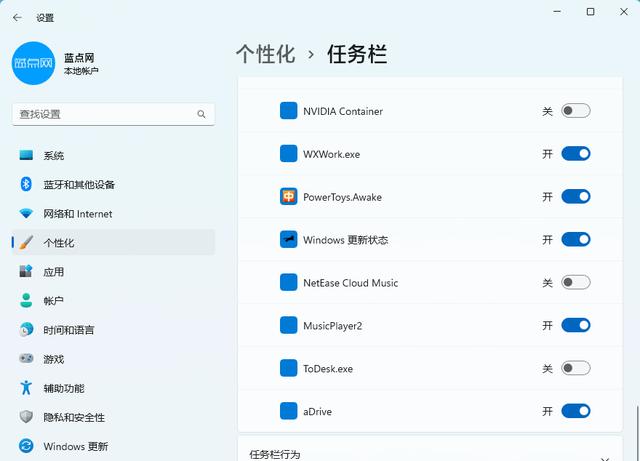Viewport: 640px width, 461px height.
Task: Click the search magnifier icon
Action: tap(201, 114)
